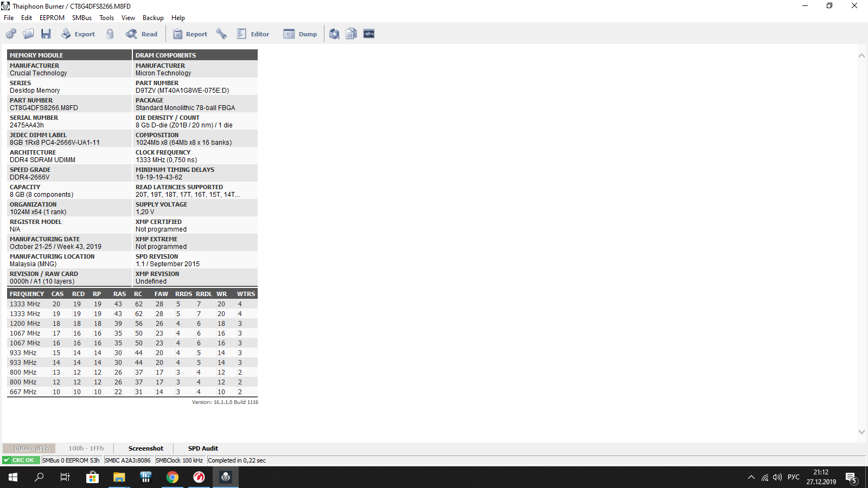The width and height of the screenshot is (868, 488).
Task: Open a file with the folder icon
Action: [28, 34]
